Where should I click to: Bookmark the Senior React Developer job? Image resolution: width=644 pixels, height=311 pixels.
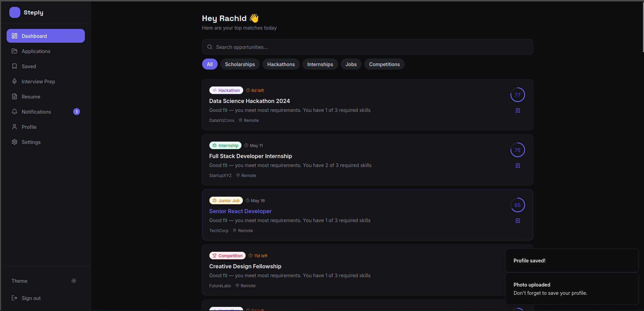[517, 221]
